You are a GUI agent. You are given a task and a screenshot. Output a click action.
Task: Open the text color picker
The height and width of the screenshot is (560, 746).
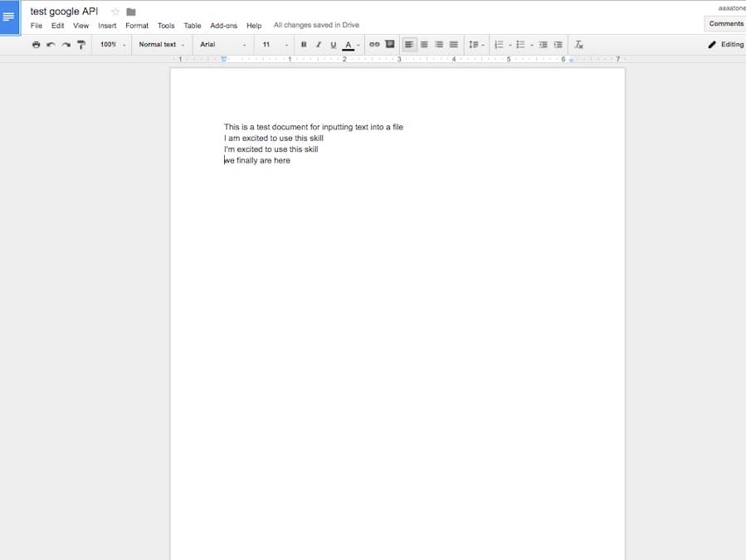(x=351, y=45)
